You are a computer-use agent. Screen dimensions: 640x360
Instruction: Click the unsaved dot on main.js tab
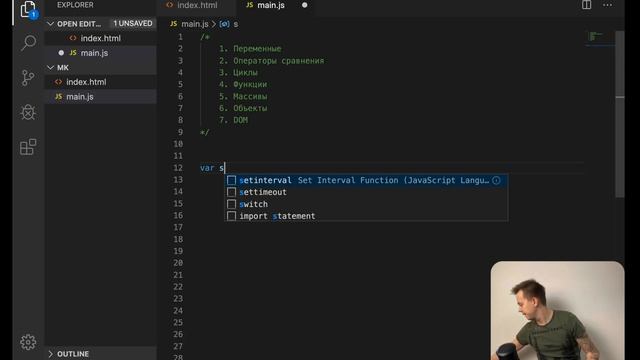coord(304,5)
